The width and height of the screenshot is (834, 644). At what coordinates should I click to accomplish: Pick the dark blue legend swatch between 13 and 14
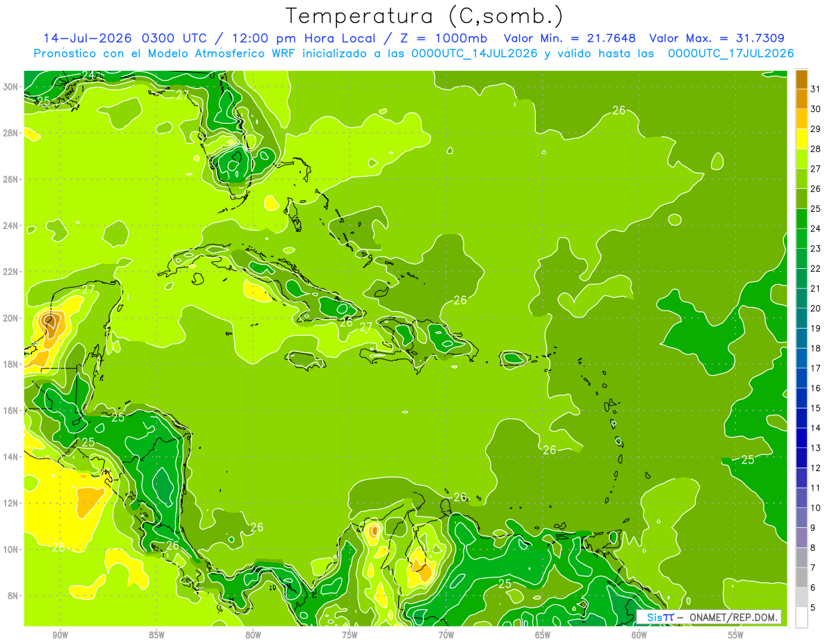[x=801, y=438]
